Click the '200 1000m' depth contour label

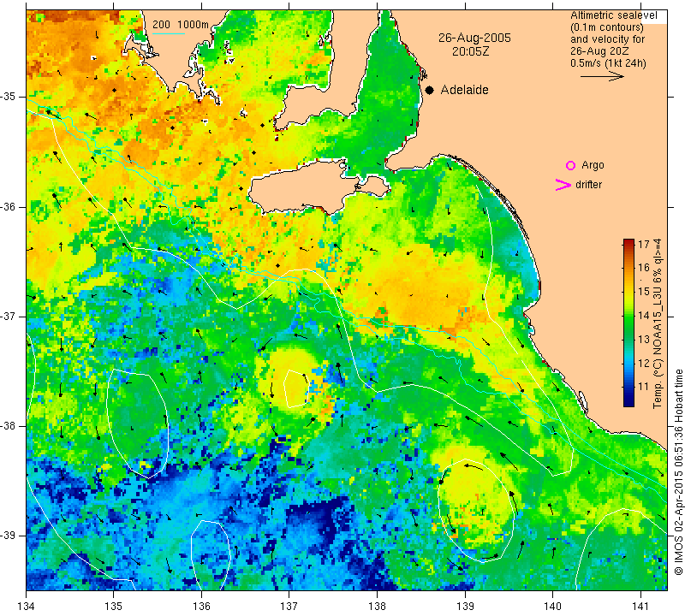(x=181, y=25)
